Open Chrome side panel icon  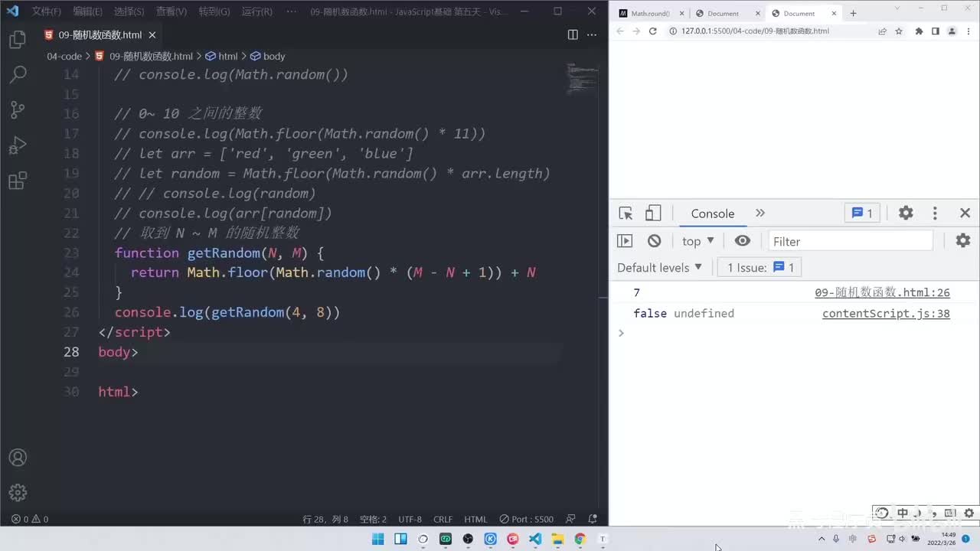pos(936,31)
